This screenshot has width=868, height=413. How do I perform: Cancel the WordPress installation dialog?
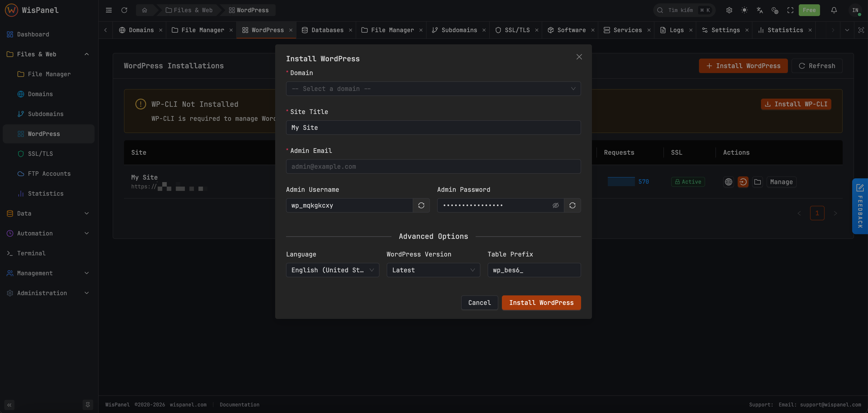tap(479, 302)
